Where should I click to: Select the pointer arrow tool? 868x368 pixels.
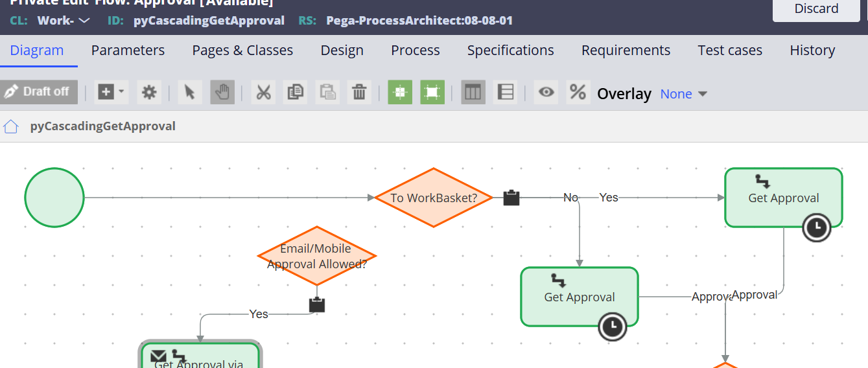[x=189, y=92]
